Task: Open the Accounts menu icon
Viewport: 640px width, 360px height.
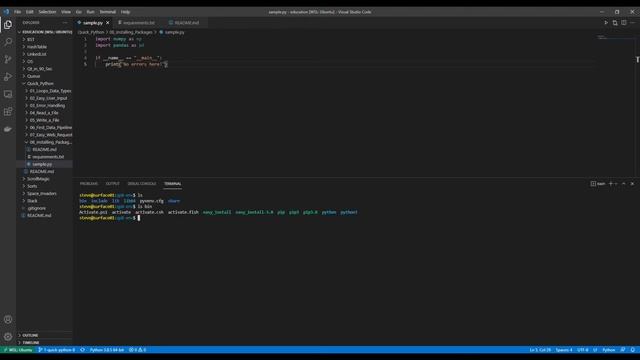Action: tap(8, 320)
